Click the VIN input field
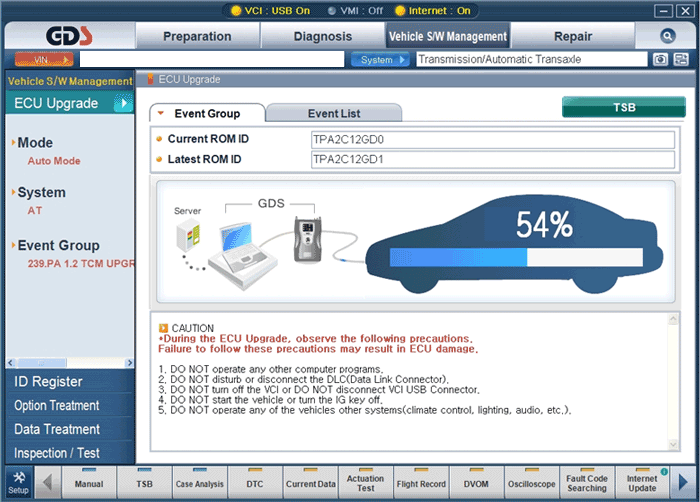Screen dimensions: 700x502 tap(212, 59)
